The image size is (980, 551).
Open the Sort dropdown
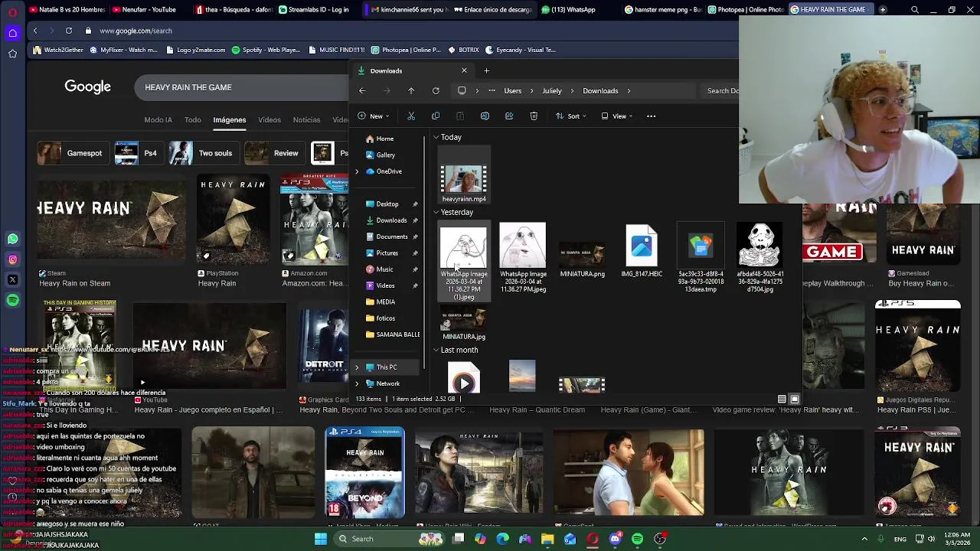(x=571, y=116)
